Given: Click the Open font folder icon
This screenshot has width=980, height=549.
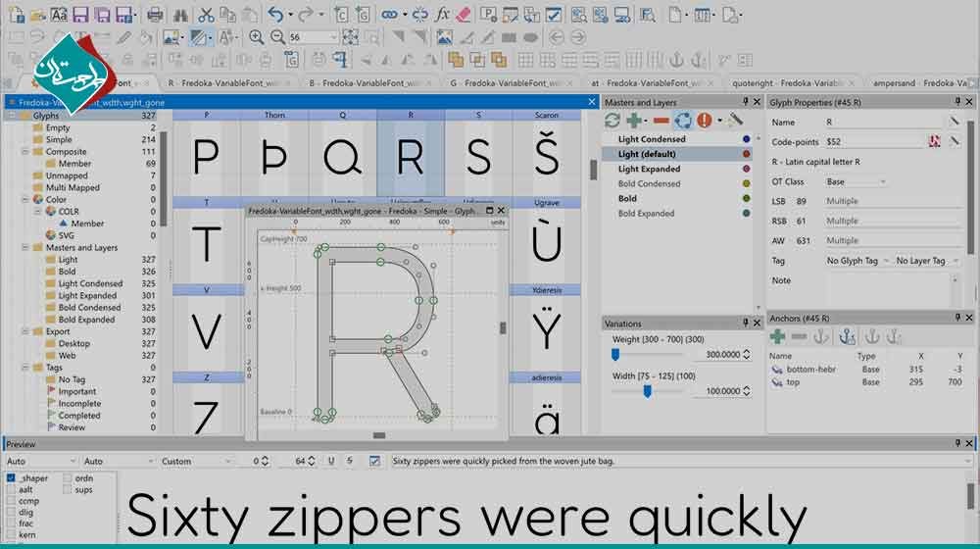Looking at the screenshot, I should (x=38, y=15).
